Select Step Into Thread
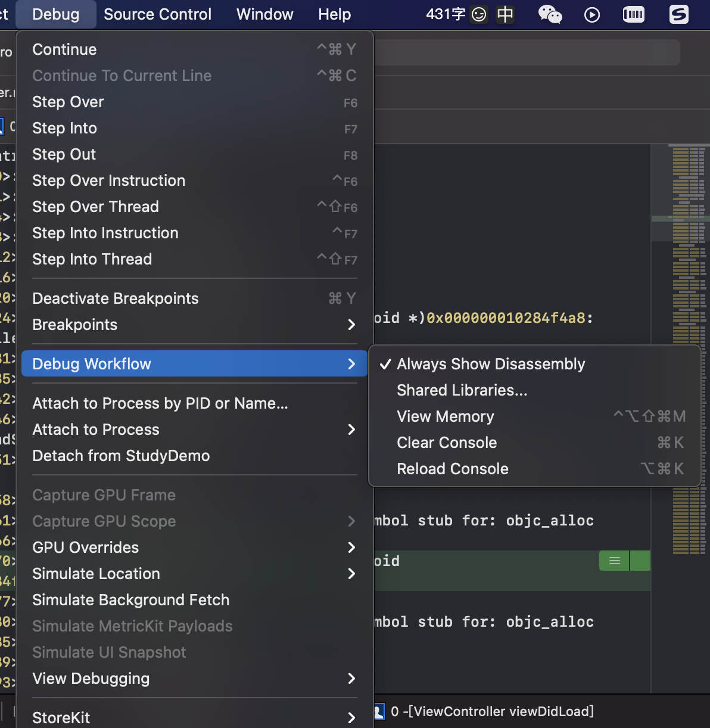 click(194, 259)
